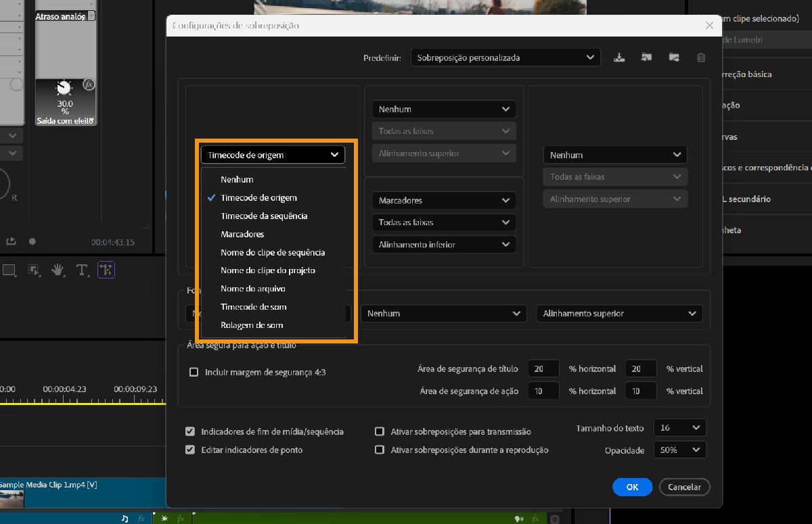
Task: Confirm with the OK button
Action: [x=632, y=487]
